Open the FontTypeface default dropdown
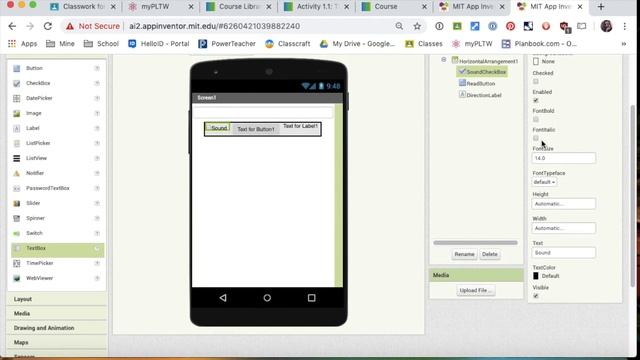 point(544,182)
